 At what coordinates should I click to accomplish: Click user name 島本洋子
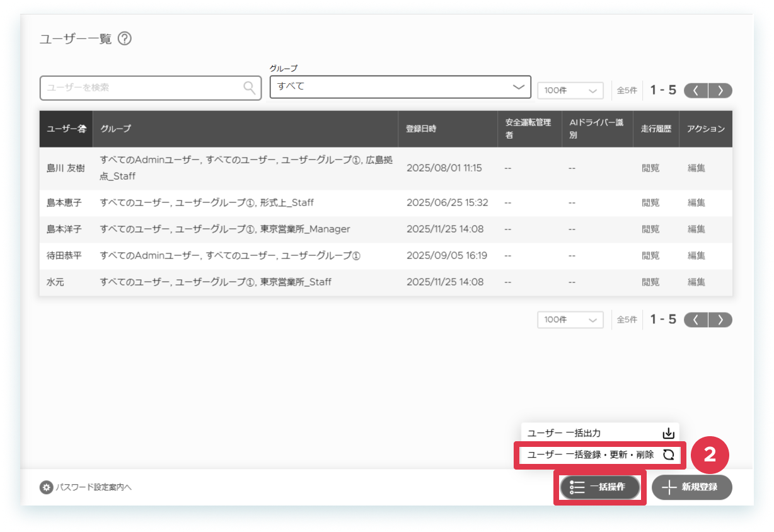64,229
